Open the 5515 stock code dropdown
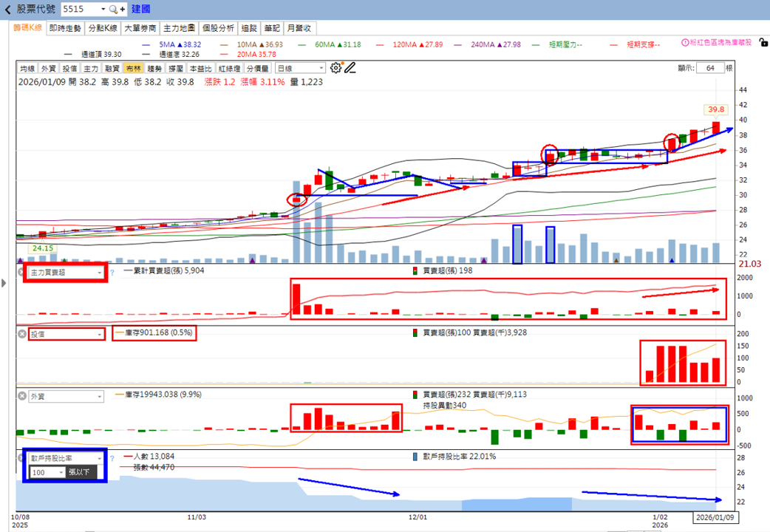The image size is (770, 532). (103, 9)
